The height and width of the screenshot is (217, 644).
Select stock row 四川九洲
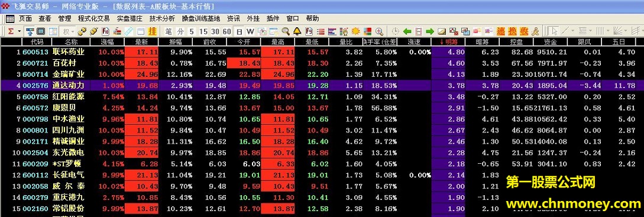point(322,130)
